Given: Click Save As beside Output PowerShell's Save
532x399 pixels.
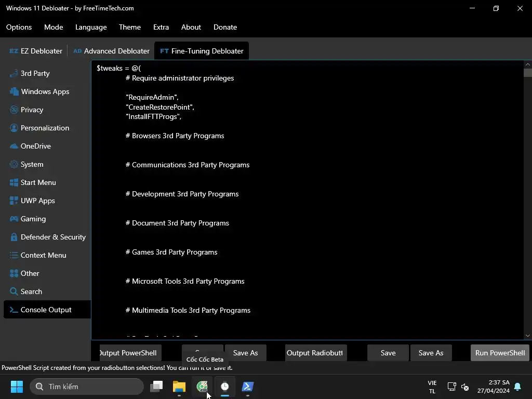Looking at the screenshot, I should tap(246, 353).
